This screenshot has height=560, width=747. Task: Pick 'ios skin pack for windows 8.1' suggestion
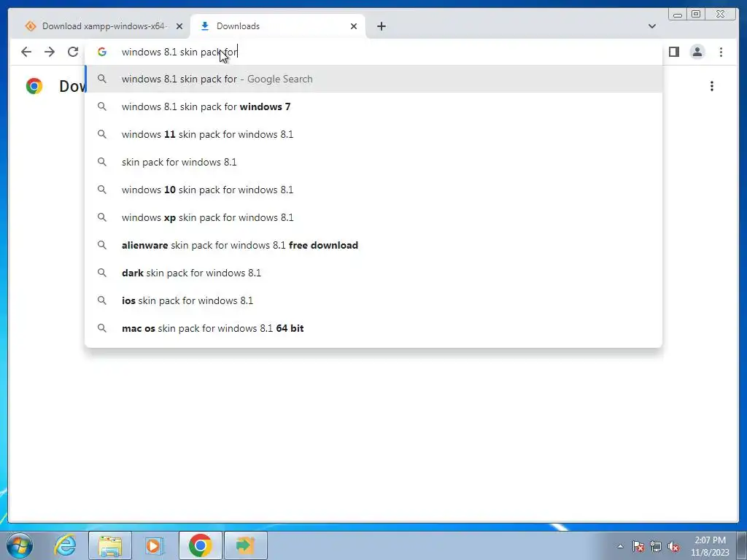click(x=373, y=300)
